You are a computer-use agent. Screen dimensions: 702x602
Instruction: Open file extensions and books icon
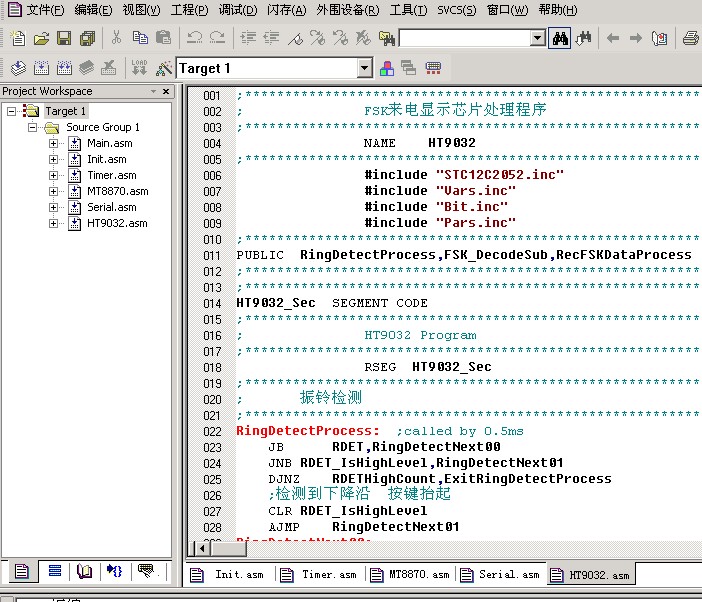pyautogui.click(x=387, y=68)
